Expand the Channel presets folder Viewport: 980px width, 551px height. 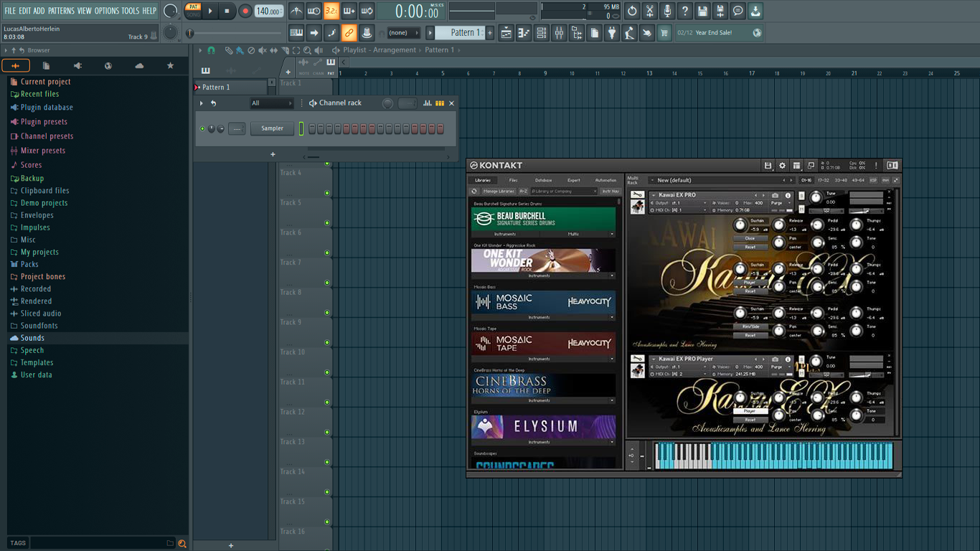click(47, 136)
